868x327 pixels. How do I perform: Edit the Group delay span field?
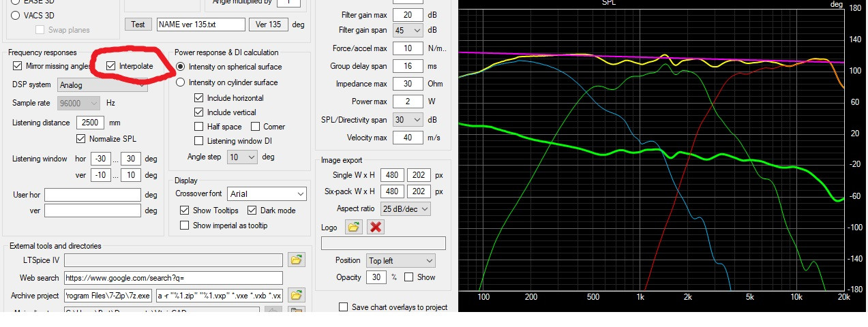pos(408,66)
